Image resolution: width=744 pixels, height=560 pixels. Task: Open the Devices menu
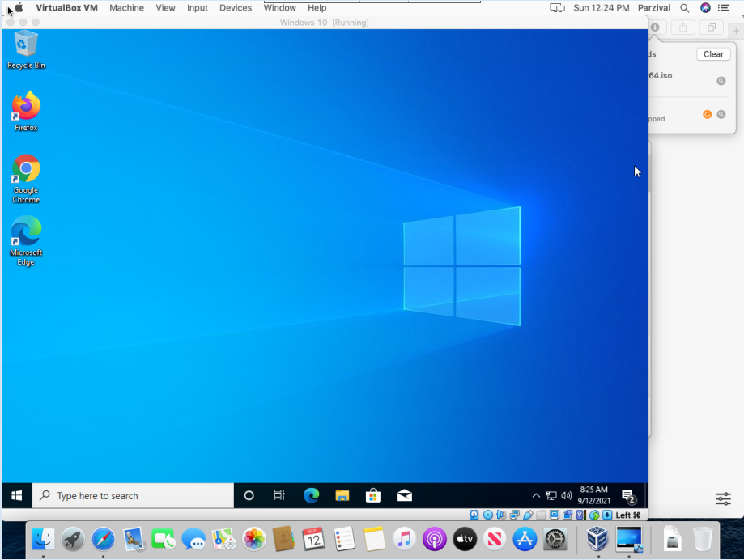pyautogui.click(x=236, y=7)
